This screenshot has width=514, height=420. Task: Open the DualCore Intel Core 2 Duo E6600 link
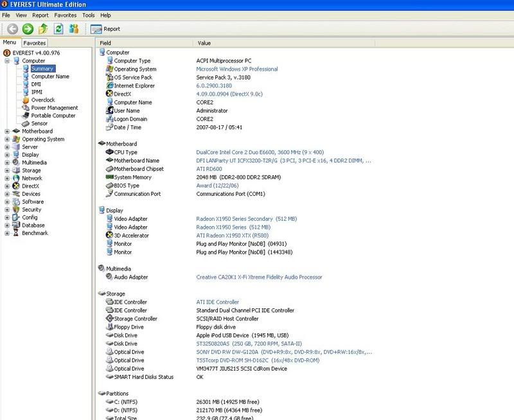[260, 152]
